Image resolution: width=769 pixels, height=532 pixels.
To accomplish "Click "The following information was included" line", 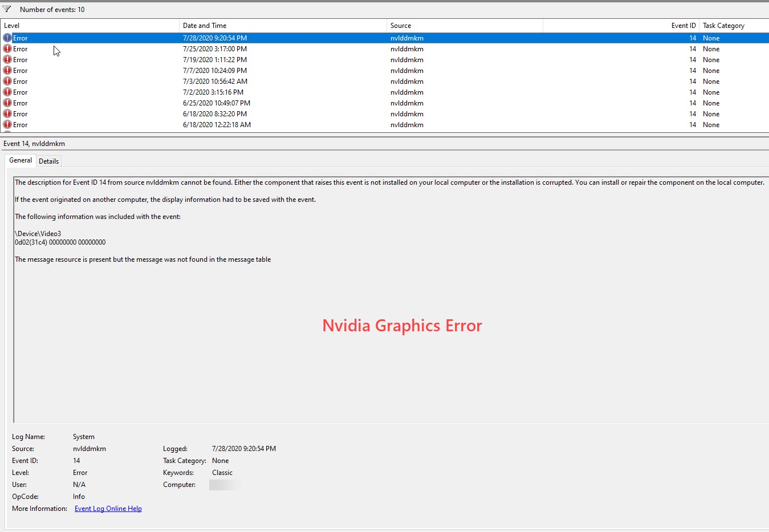I will point(97,217).
